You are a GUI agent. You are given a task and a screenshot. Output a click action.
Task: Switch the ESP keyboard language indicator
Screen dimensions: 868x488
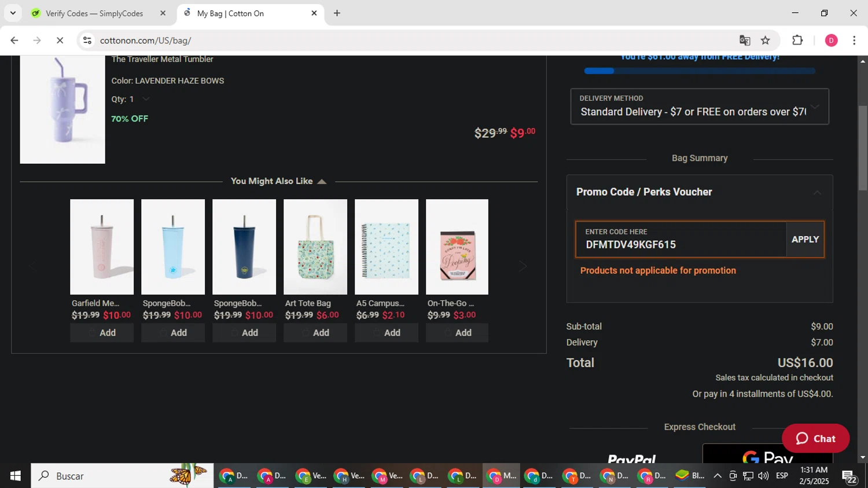[x=782, y=476]
